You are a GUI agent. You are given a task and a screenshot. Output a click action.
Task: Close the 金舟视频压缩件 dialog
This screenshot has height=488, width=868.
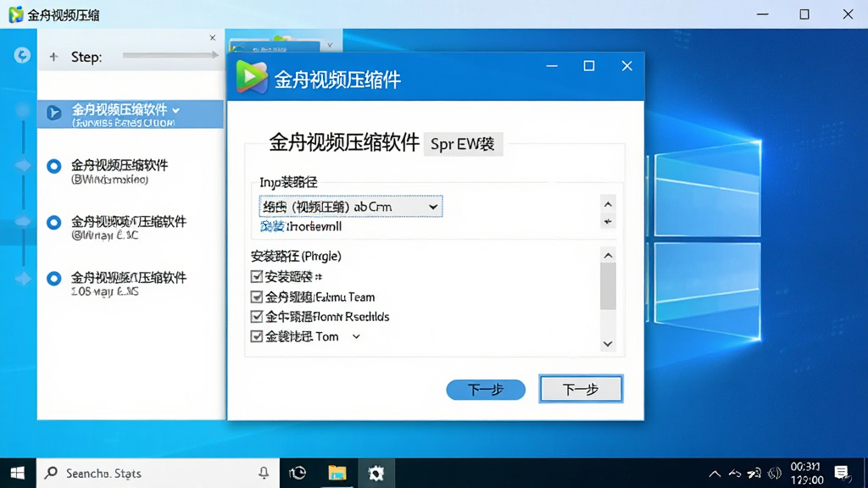click(x=626, y=66)
